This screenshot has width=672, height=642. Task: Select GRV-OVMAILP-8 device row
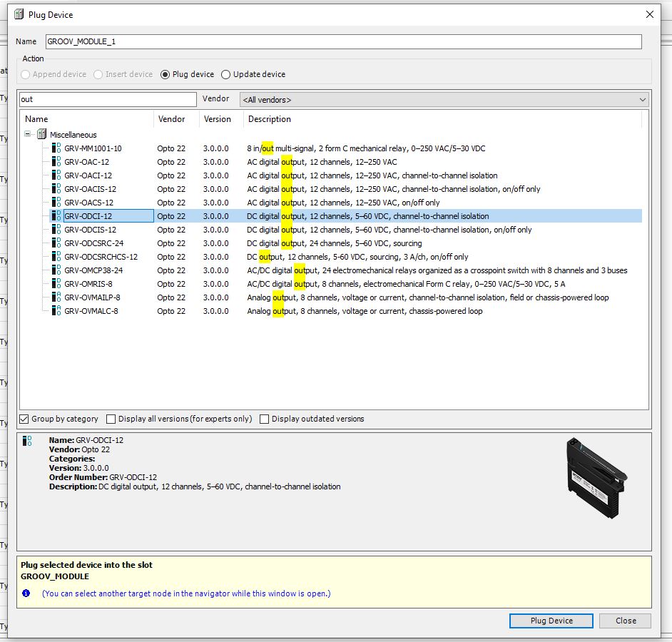(346, 297)
